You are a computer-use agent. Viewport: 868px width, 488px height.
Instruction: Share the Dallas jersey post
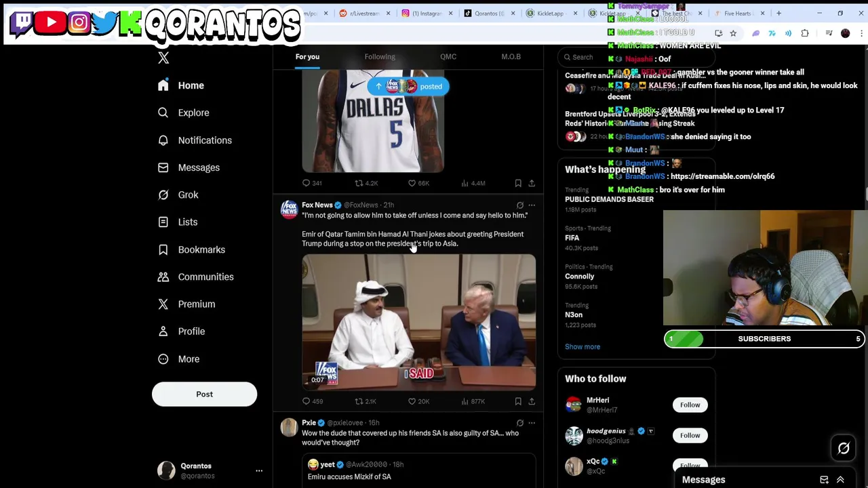pyautogui.click(x=532, y=183)
